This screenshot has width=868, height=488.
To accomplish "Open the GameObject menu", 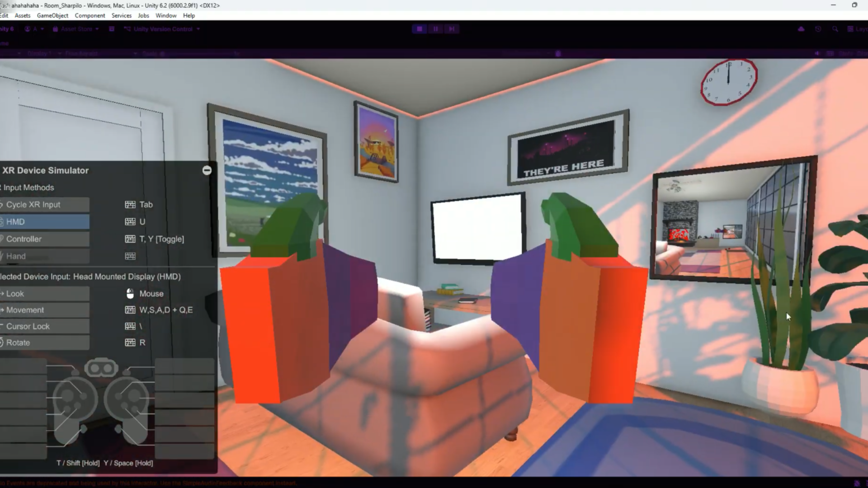I will tap(52, 15).
